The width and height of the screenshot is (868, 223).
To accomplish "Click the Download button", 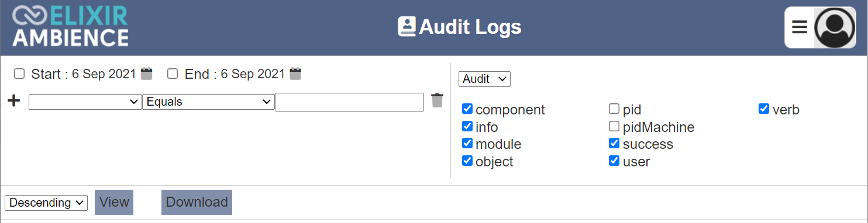I will tap(197, 202).
